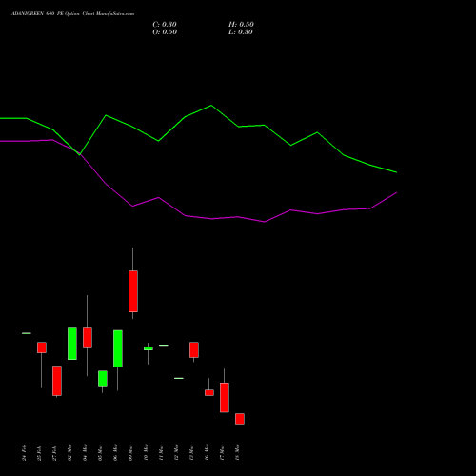The width and height of the screenshot is (476, 476).
Task: Click the open value O: 0.50
Action: point(165,32)
